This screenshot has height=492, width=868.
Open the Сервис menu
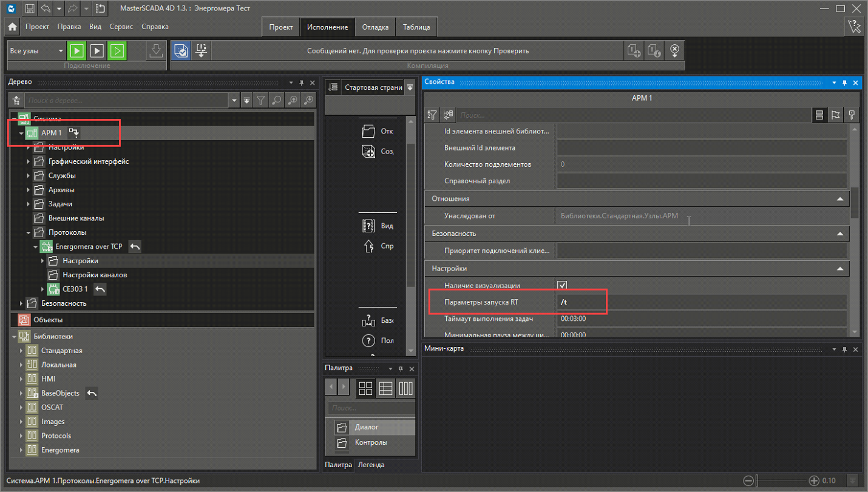pyautogui.click(x=121, y=27)
